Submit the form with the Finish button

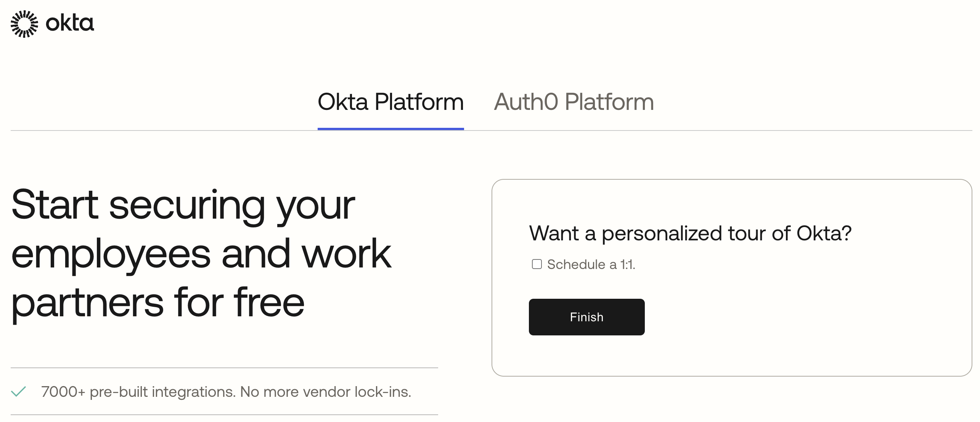[x=586, y=317]
